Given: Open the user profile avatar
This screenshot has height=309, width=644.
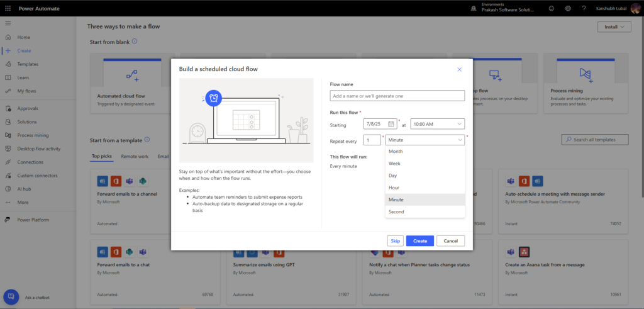Looking at the screenshot, I should (x=635, y=8).
